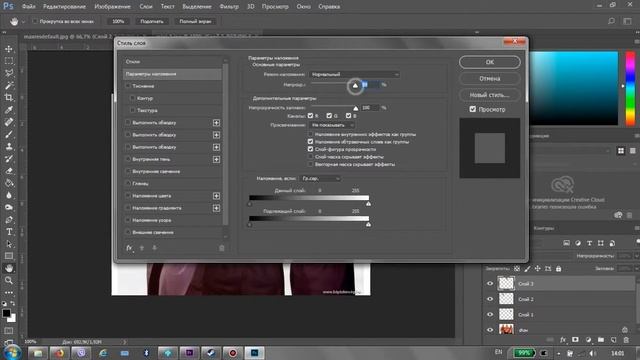Select the Brush tool
Image resolution: width=640 pixels, height=360 pixels.
9,134
